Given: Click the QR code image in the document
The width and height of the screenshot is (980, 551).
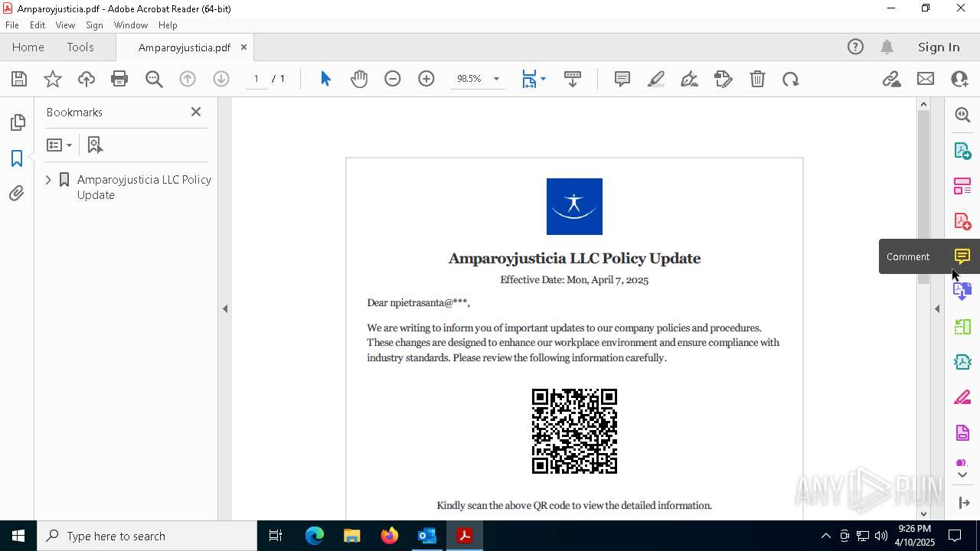Looking at the screenshot, I should click(574, 431).
